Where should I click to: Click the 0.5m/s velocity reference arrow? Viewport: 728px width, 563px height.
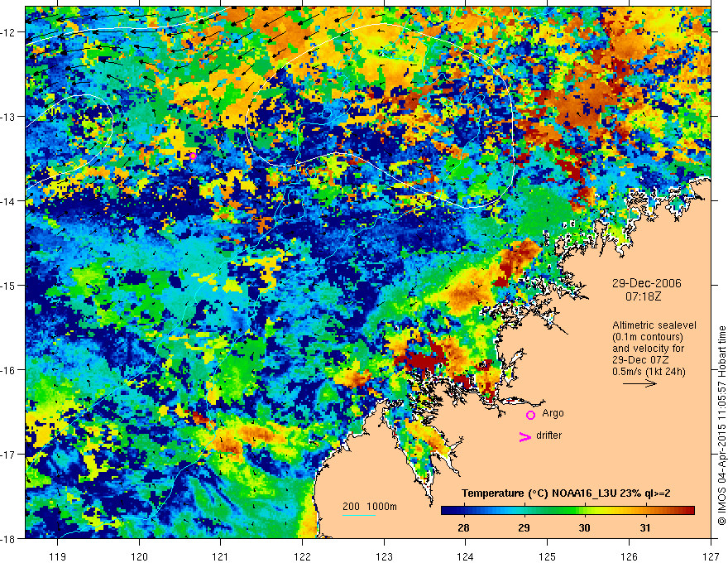[x=639, y=383]
